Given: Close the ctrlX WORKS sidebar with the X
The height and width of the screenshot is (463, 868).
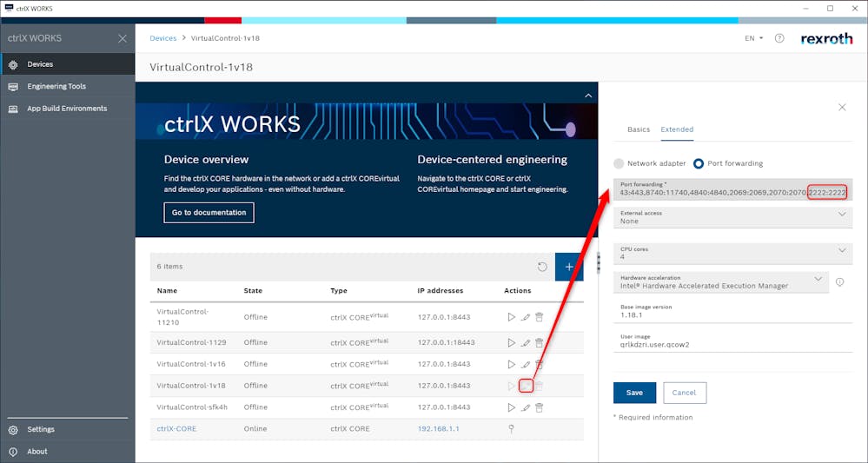Looking at the screenshot, I should pyautogui.click(x=123, y=38).
